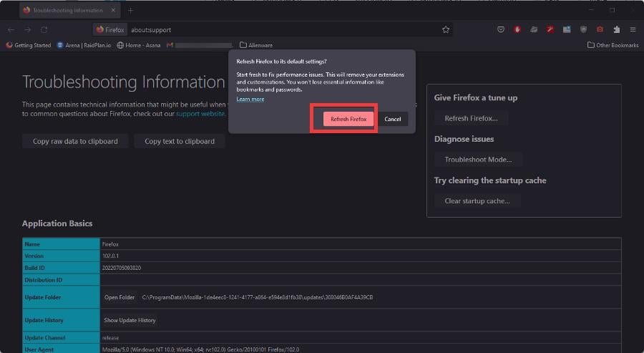Confirm with the Refresh Firefox dialog button
Screen dimensions: 644x353
coord(348,119)
